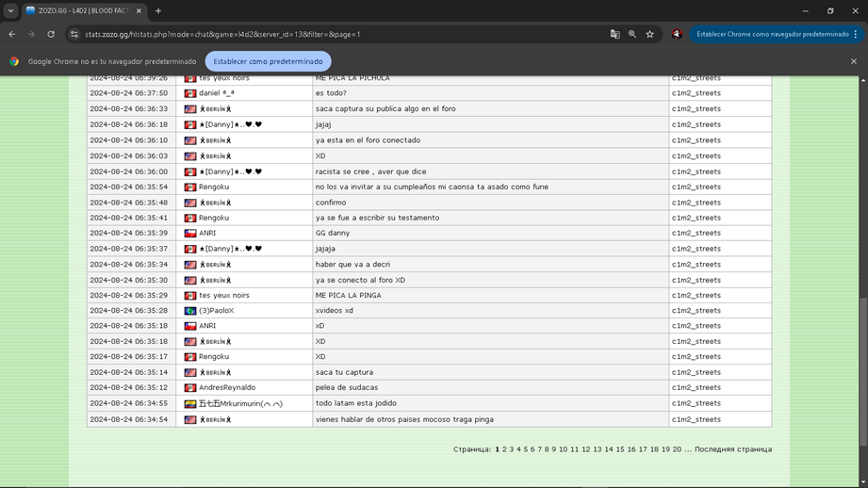Dismiss the default browser infobar

[854, 61]
